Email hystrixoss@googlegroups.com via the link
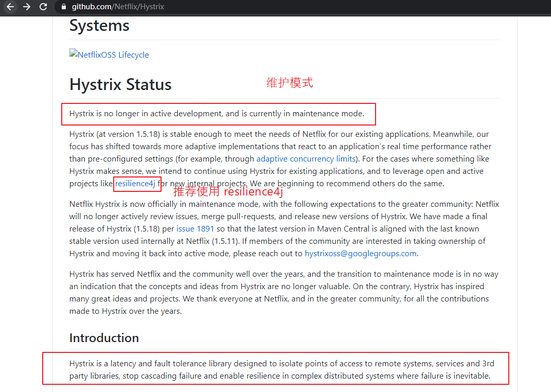The width and height of the screenshot is (551, 392). click(x=361, y=253)
